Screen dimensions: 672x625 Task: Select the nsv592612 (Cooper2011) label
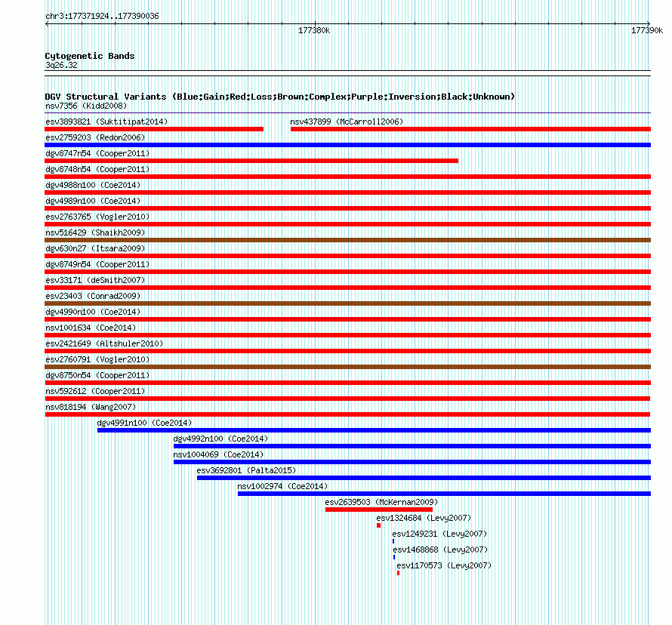coord(95,391)
